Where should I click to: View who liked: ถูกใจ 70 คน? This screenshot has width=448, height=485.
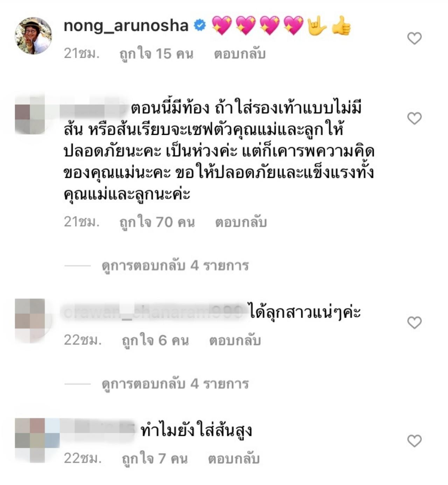tap(157, 222)
